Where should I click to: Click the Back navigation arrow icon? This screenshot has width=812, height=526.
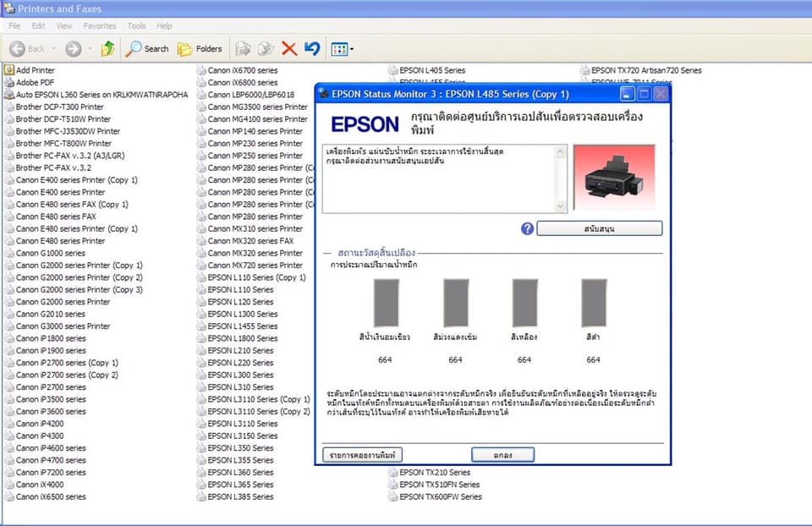(17, 49)
